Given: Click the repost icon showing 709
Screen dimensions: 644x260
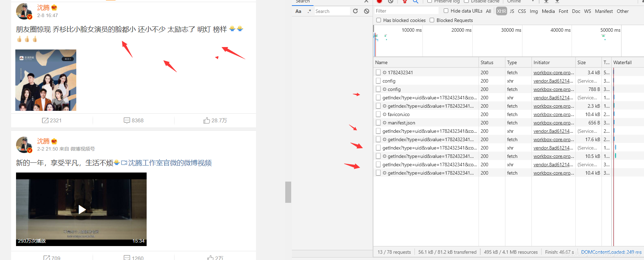Looking at the screenshot, I should click(x=47, y=258).
